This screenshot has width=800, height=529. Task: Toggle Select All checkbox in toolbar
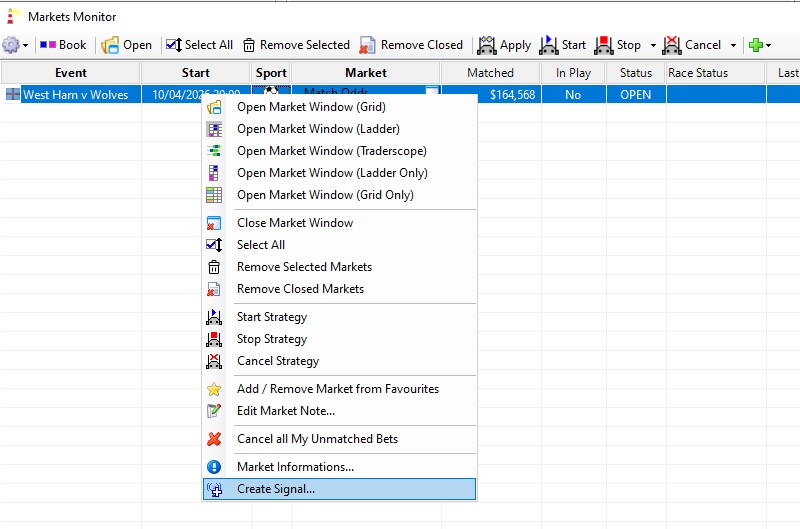pyautogui.click(x=174, y=45)
